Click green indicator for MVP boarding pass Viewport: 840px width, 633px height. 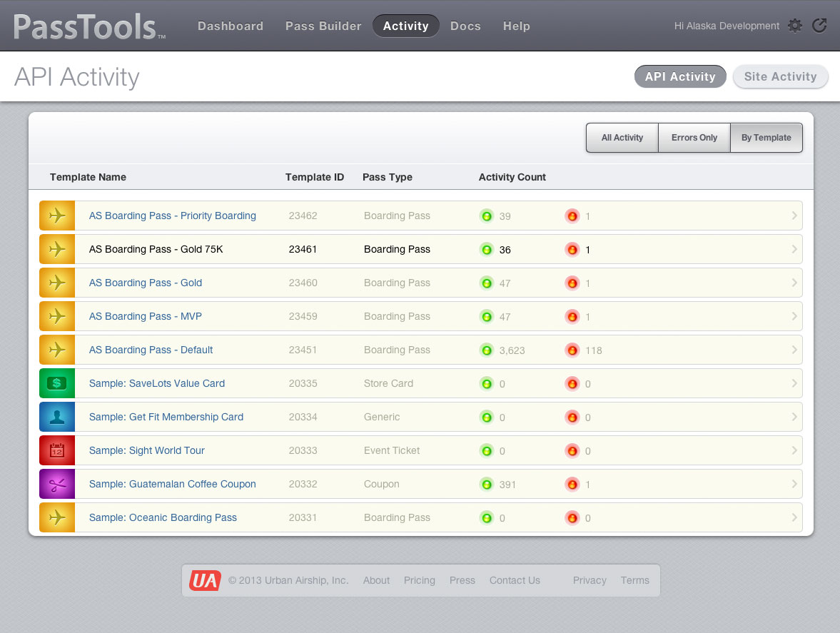487,317
